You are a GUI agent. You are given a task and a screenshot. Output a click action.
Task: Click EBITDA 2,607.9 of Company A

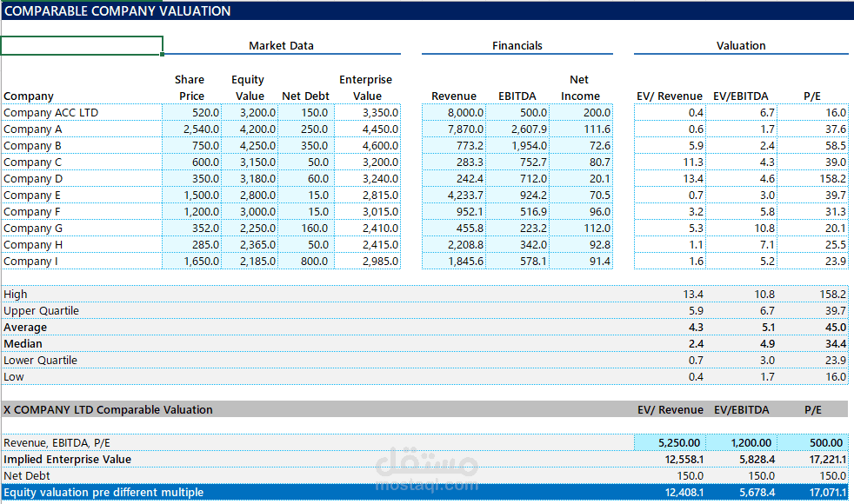(517, 129)
